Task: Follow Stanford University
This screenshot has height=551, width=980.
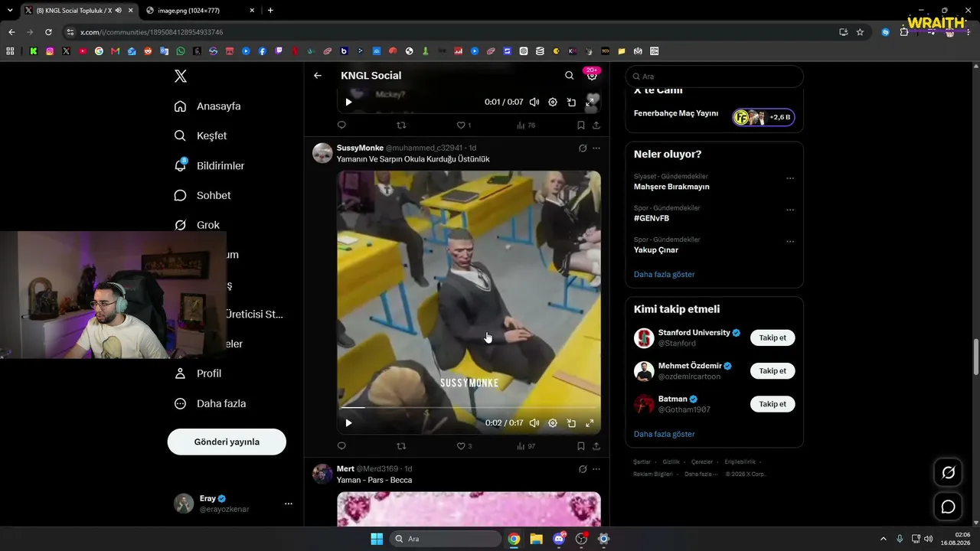Action: (x=773, y=337)
